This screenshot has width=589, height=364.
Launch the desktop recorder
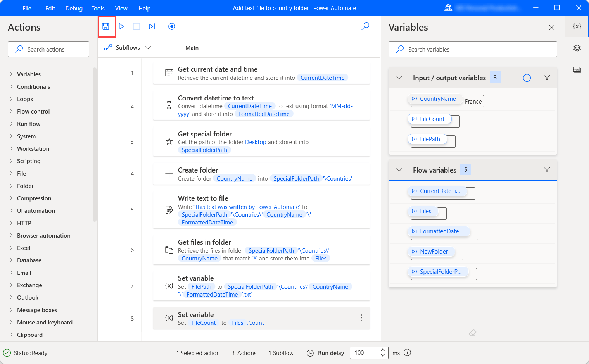171,26
